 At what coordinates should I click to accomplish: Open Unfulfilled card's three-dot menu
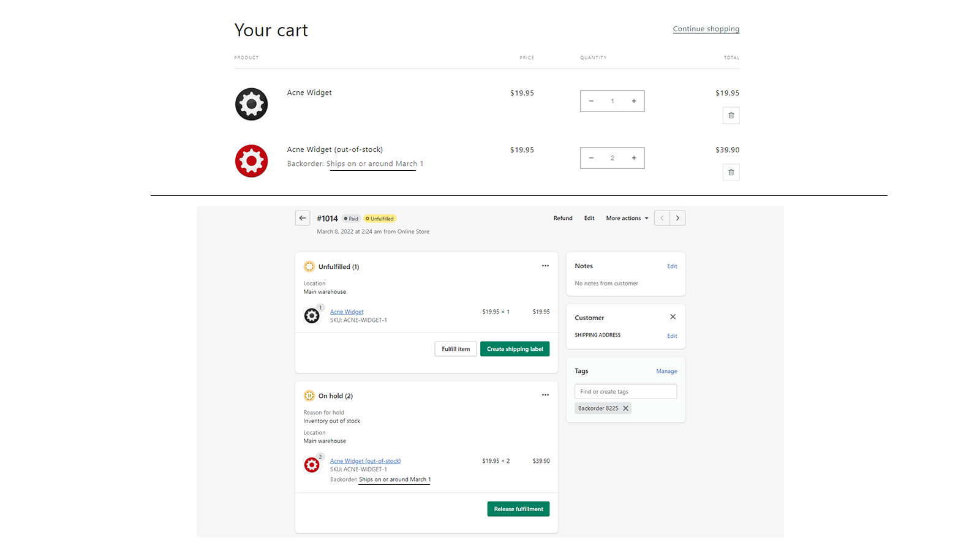point(545,266)
